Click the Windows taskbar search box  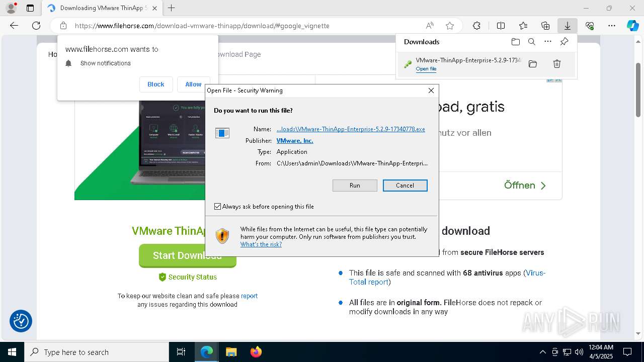coord(97,352)
